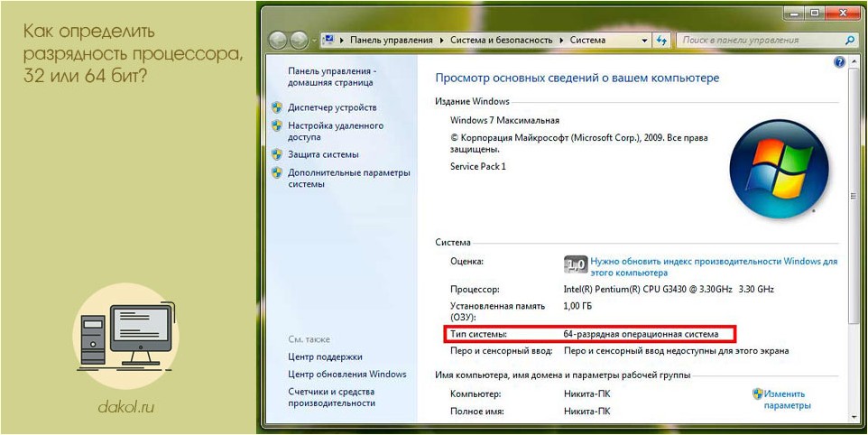Open help with the blue question mark

click(839, 62)
